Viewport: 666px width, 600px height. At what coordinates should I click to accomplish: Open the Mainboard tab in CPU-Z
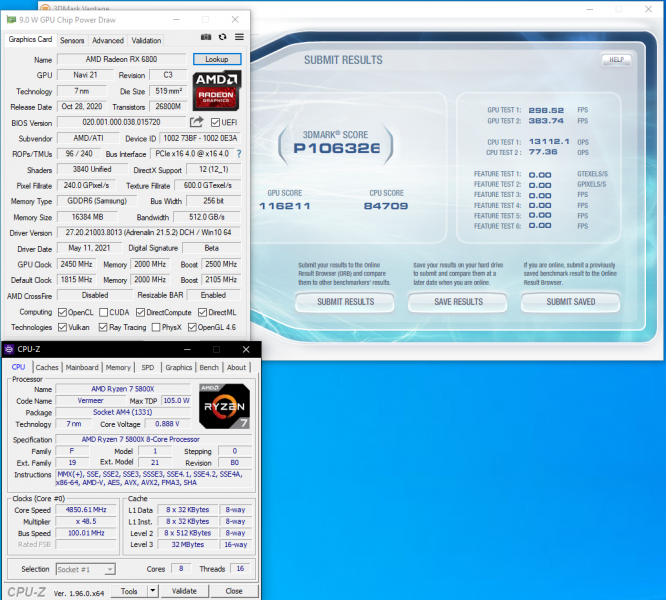pyautogui.click(x=82, y=367)
